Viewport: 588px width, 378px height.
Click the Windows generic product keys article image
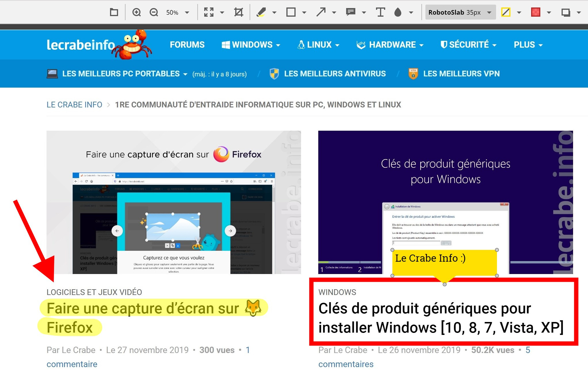pos(446,202)
